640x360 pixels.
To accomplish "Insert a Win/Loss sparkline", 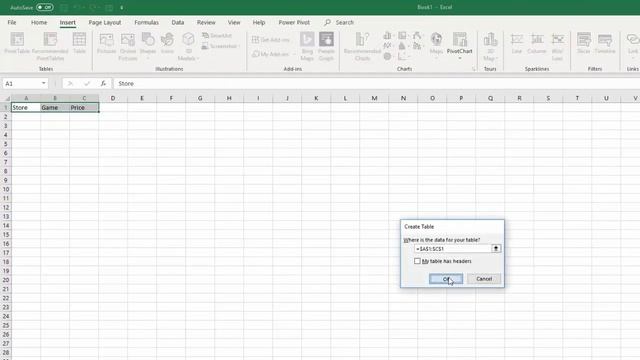I will click(558, 47).
